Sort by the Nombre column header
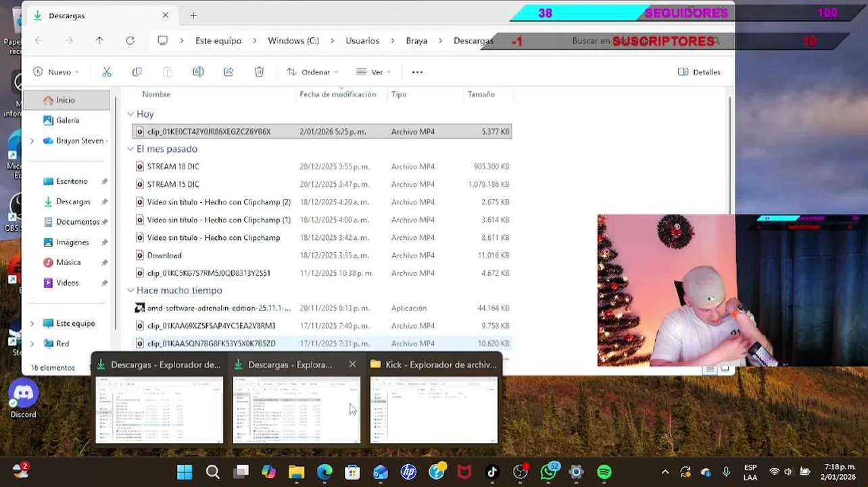 point(156,95)
